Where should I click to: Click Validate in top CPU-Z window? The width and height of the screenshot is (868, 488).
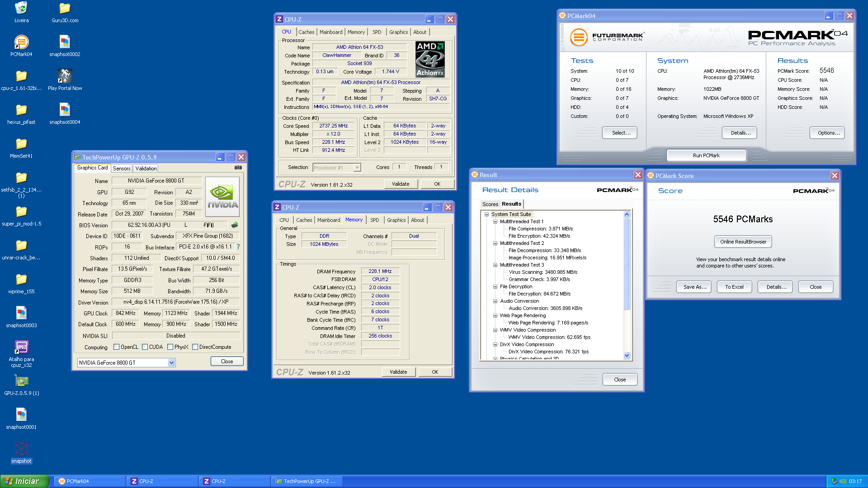click(401, 184)
